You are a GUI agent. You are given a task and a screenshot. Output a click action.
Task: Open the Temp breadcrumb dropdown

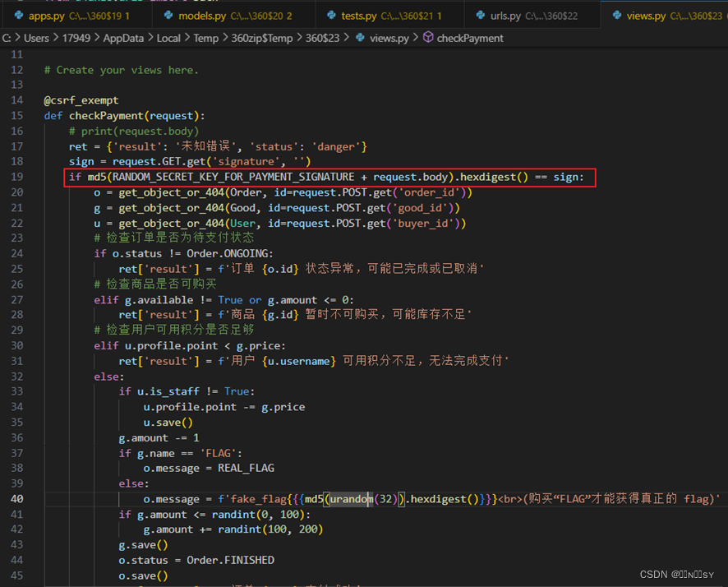coord(206,38)
